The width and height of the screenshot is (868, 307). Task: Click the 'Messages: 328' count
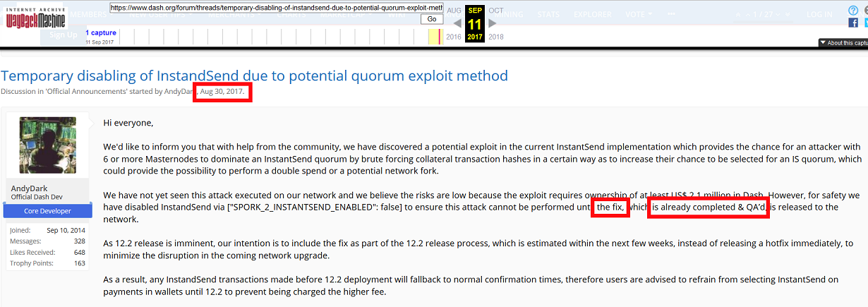pyautogui.click(x=48, y=241)
